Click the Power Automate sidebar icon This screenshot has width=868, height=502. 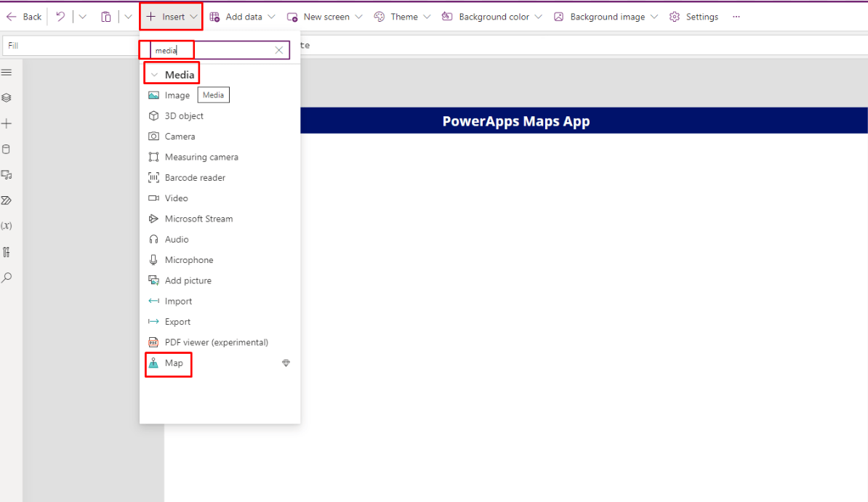point(7,200)
